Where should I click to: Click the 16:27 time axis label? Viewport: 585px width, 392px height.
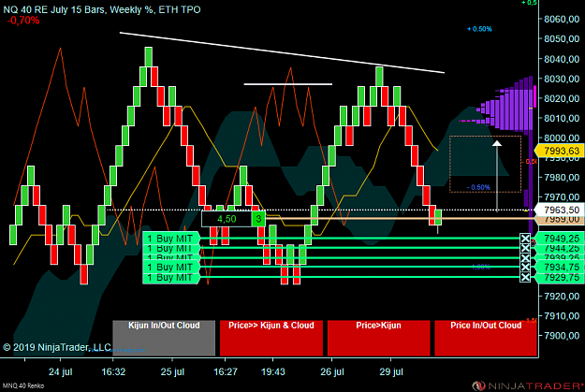point(226,371)
